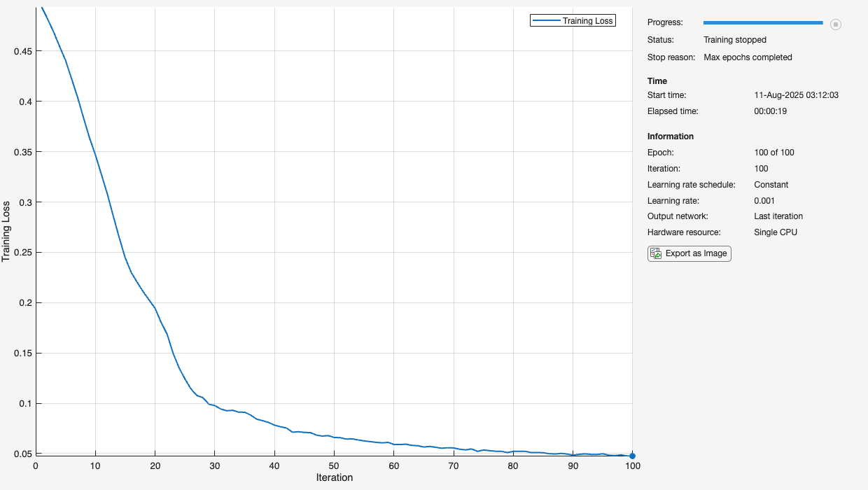This screenshot has height=490, width=868.
Task: Click the elapsed time value 00:00:19
Action: click(770, 111)
